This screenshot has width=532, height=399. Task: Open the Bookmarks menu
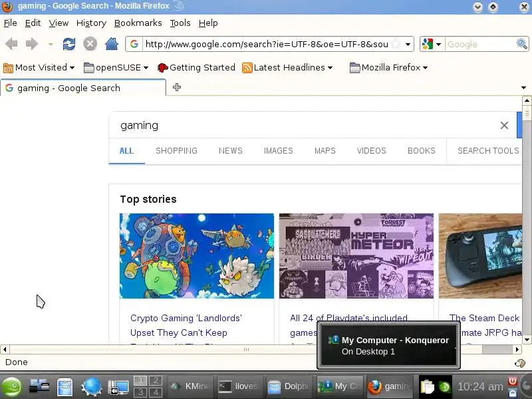pyautogui.click(x=138, y=23)
